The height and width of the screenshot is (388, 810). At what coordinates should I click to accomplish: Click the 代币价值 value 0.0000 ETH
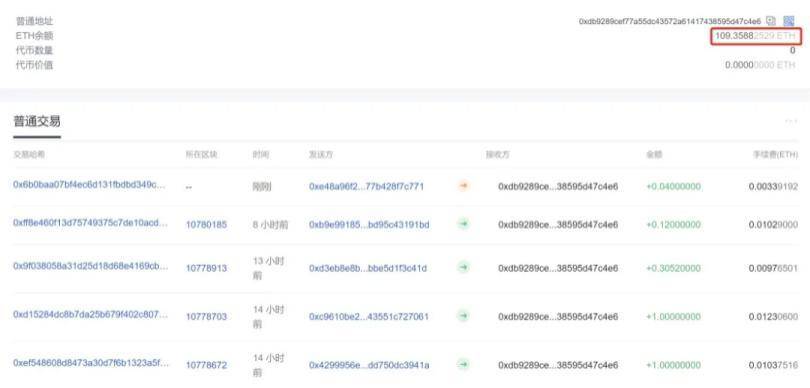click(x=760, y=65)
